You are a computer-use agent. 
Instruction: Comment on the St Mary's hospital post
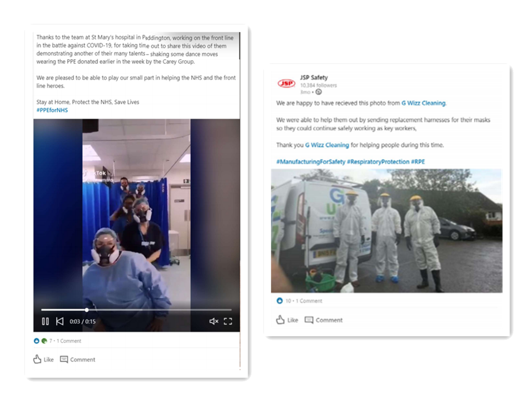[78, 360]
